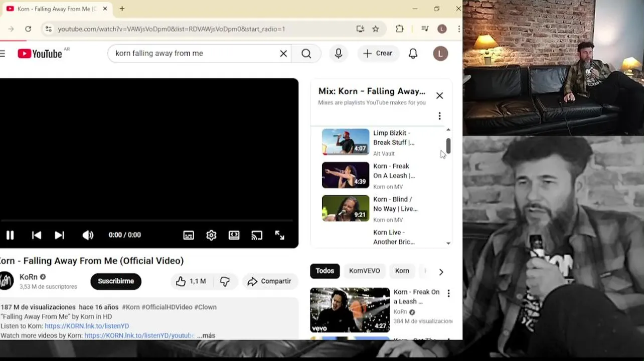Click the #OfficialHDVideo hashtag

pos(167,307)
